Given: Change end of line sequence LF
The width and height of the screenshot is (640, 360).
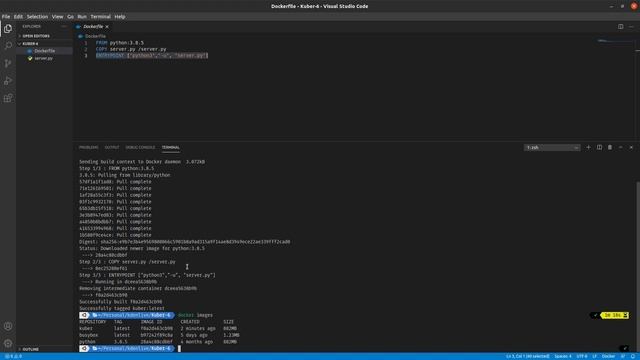Looking at the screenshot, I should [x=595, y=356].
